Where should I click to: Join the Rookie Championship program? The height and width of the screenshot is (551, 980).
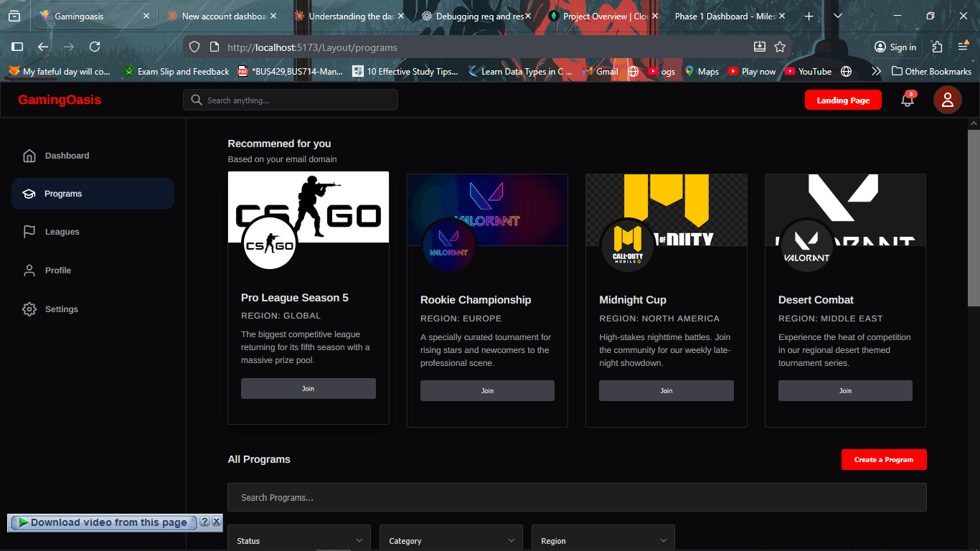click(x=487, y=391)
